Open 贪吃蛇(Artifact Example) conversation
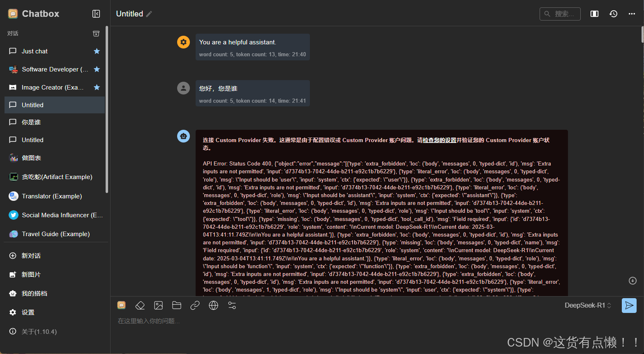Screen dimensions: 644x354 [x=55, y=177]
